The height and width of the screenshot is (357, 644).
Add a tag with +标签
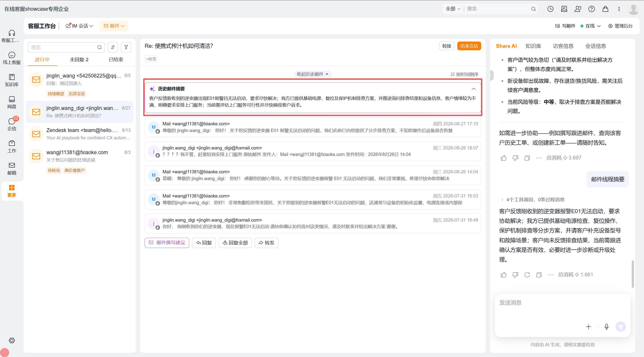tap(151, 59)
